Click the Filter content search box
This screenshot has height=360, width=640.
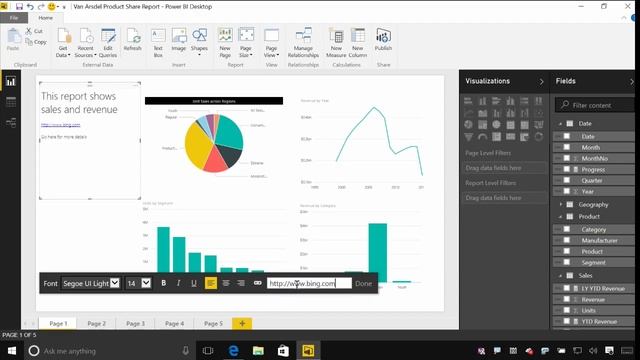[x=594, y=105]
